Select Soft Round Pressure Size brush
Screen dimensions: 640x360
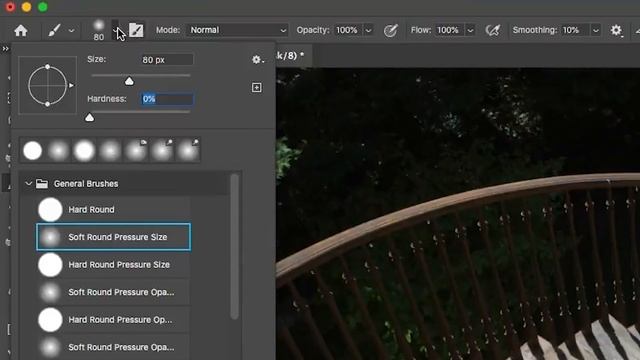[x=113, y=237]
